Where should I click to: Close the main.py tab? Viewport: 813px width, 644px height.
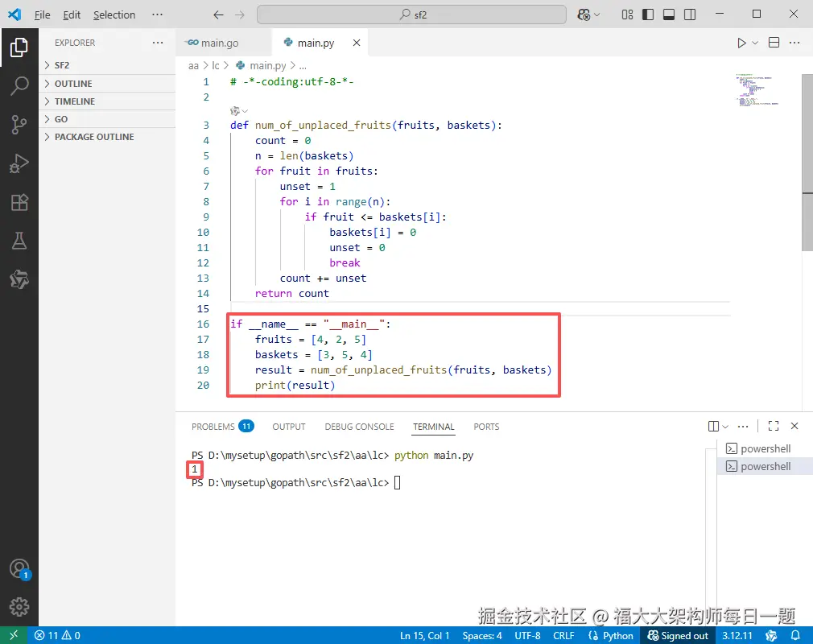pos(357,43)
